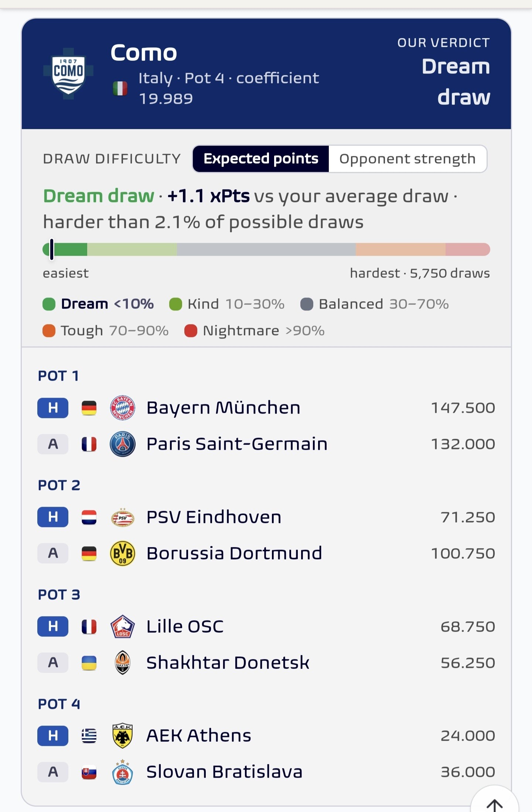Click the Italy flag in header
This screenshot has width=532, height=812.
point(120,88)
